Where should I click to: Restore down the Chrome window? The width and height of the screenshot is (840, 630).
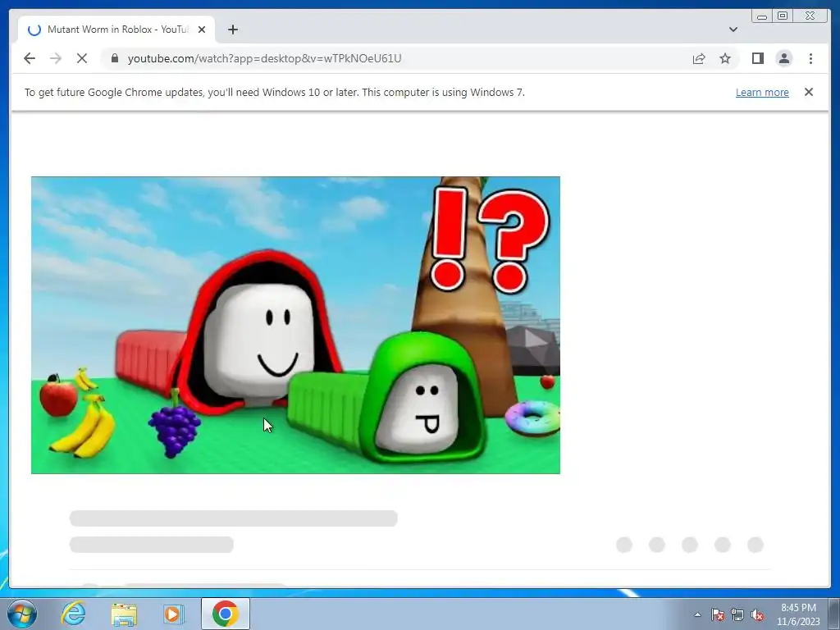coord(783,16)
